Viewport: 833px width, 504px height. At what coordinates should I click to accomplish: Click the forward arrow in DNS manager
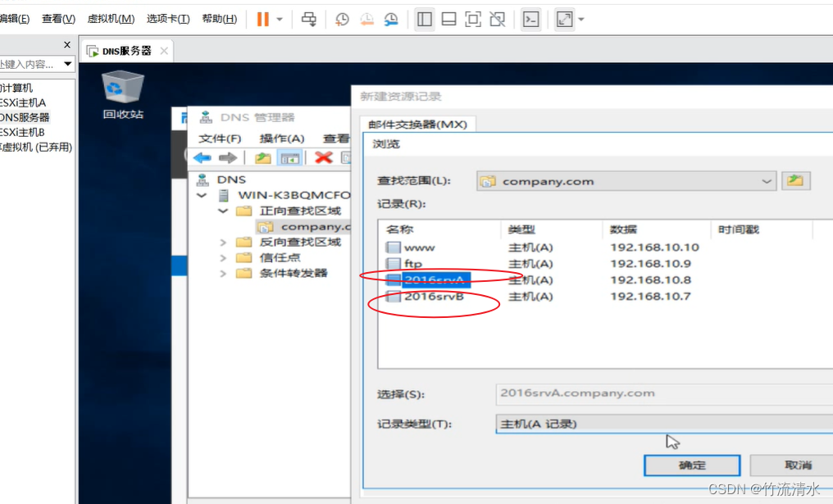tap(228, 157)
